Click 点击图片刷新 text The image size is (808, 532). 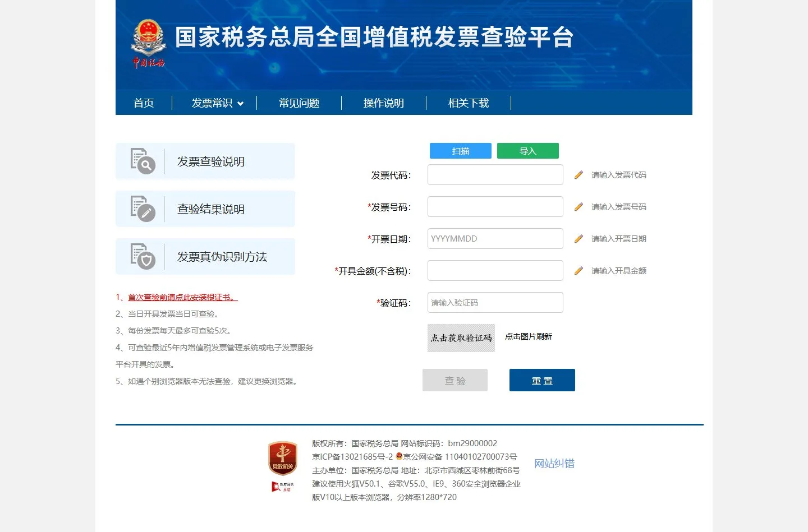tap(529, 336)
